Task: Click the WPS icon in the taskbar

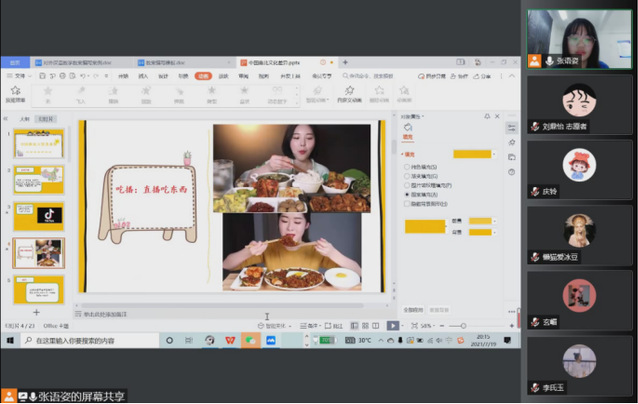Action: pos(230,340)
